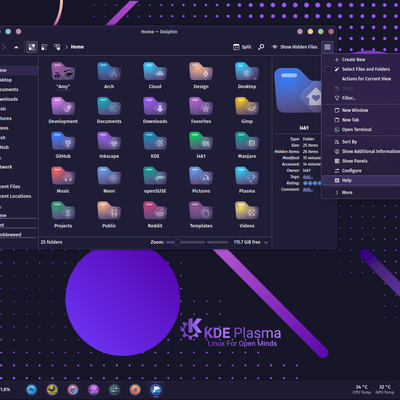Choose Open Terminal menu entry

pos(361,130)
